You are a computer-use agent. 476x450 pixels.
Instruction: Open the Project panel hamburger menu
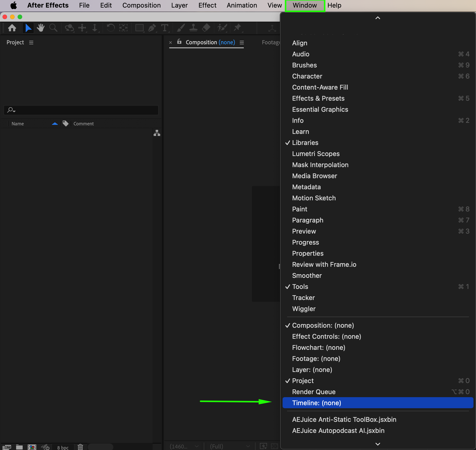(x=31, y=43)
